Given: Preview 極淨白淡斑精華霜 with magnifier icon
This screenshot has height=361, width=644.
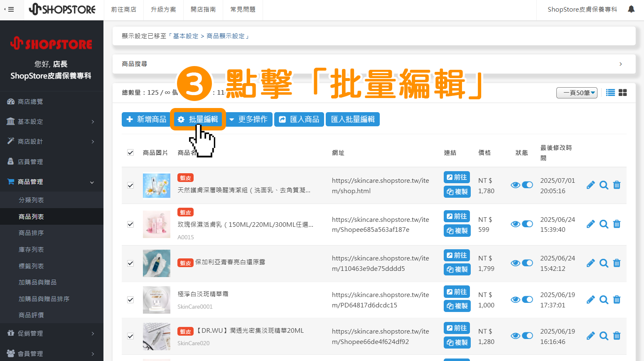Looking at the screenshot, I should pyautogui.click(x=604, y=300).
